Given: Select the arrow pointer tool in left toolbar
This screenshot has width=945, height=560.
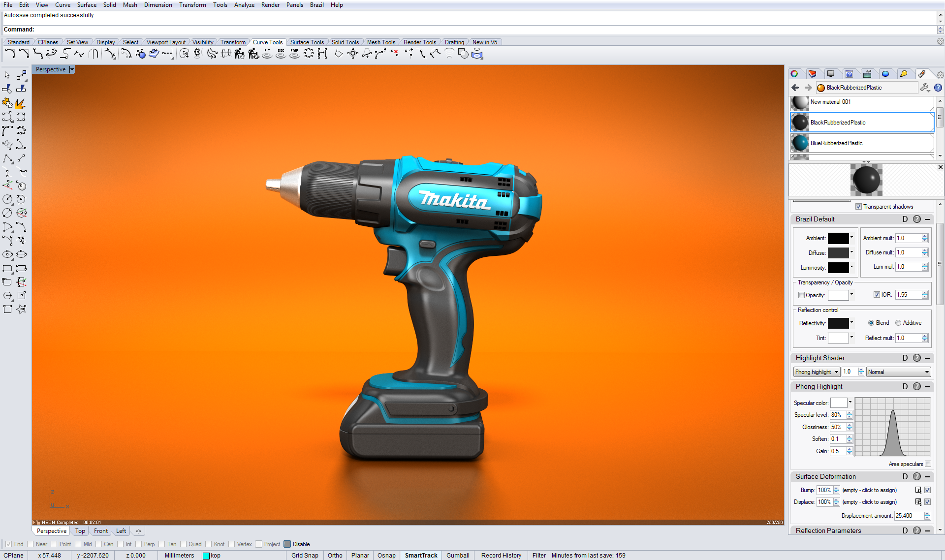Looking at the screenshot, I should 7,75.
